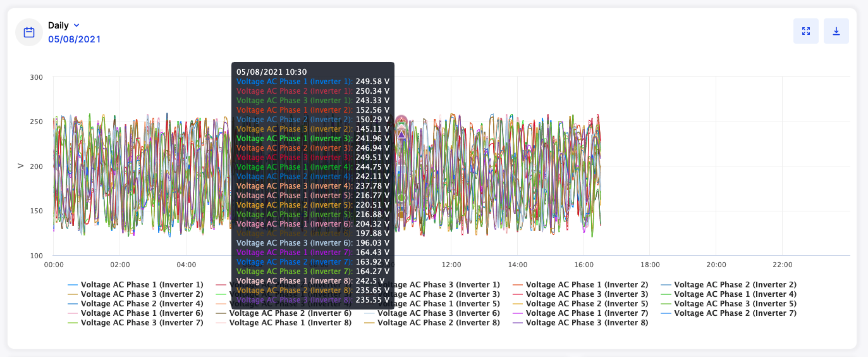Click the download chart icon
The height and width of the screenshot is (357, 868).
point(836,31)
